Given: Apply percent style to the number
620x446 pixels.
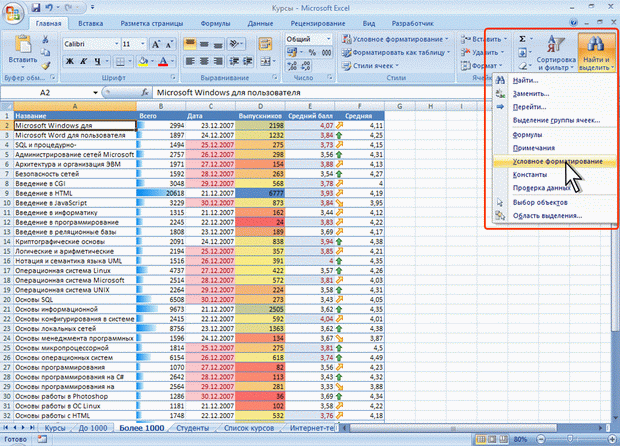Looking at the screenshot, I should [x=312, y=53].
